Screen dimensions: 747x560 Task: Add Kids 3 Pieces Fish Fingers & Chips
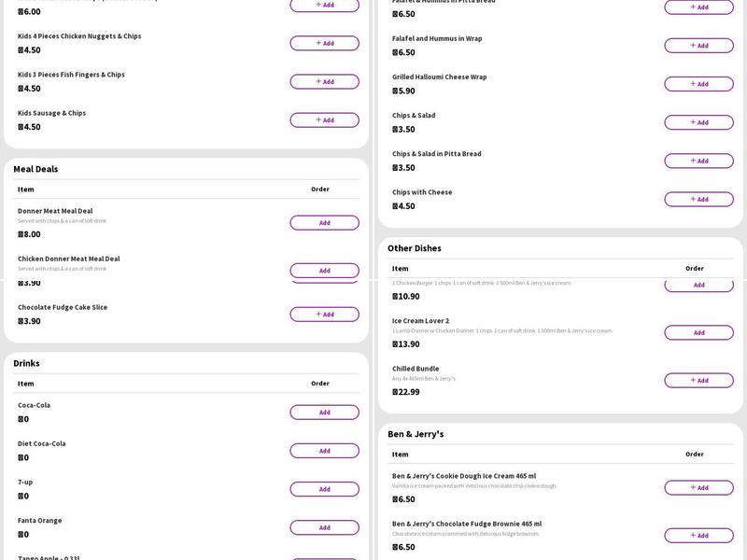(x=324, y=81)
